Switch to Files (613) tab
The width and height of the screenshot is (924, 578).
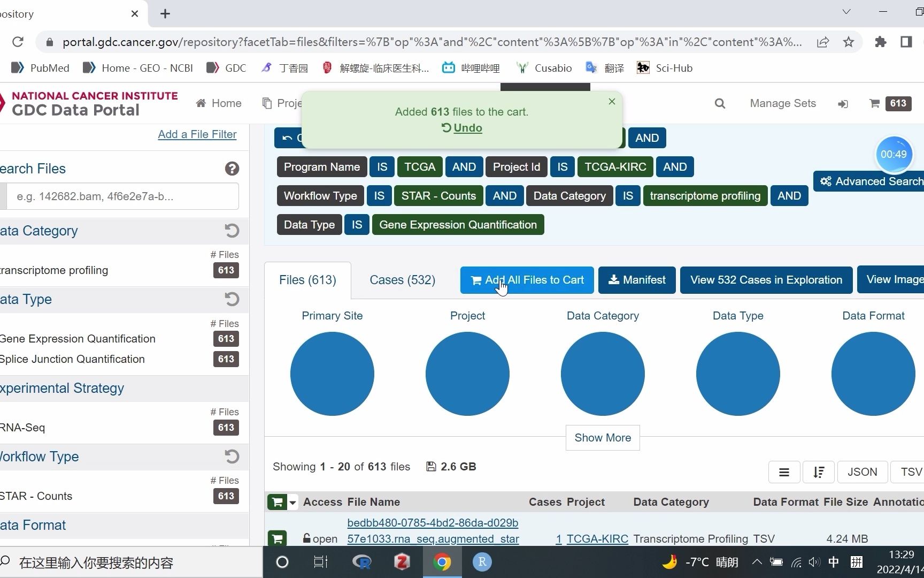(x=307, y=280)
